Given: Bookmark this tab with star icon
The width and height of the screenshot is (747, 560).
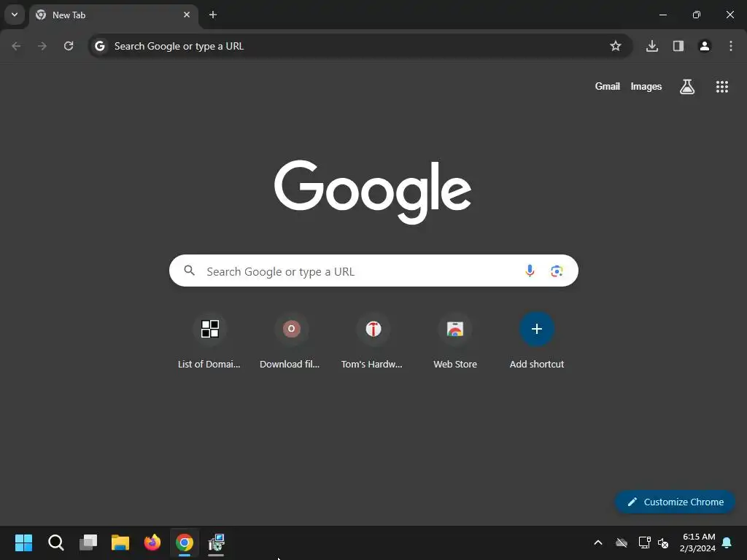Looking at the screenshot, I should point(616,46).
